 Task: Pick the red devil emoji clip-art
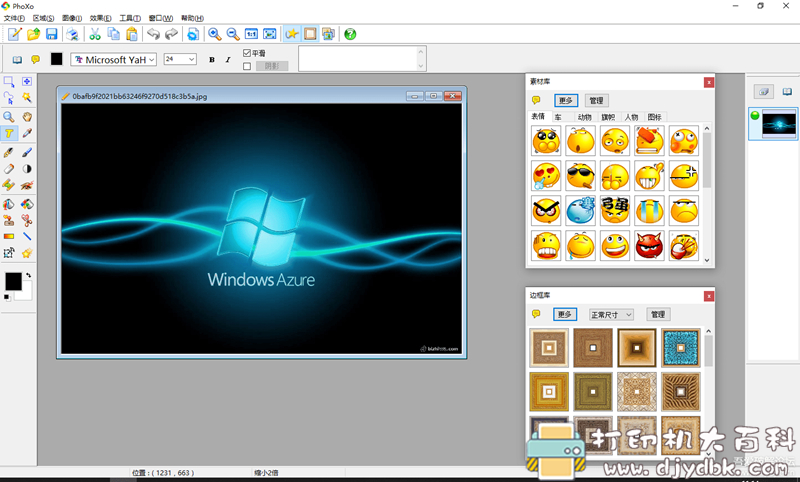649,246
